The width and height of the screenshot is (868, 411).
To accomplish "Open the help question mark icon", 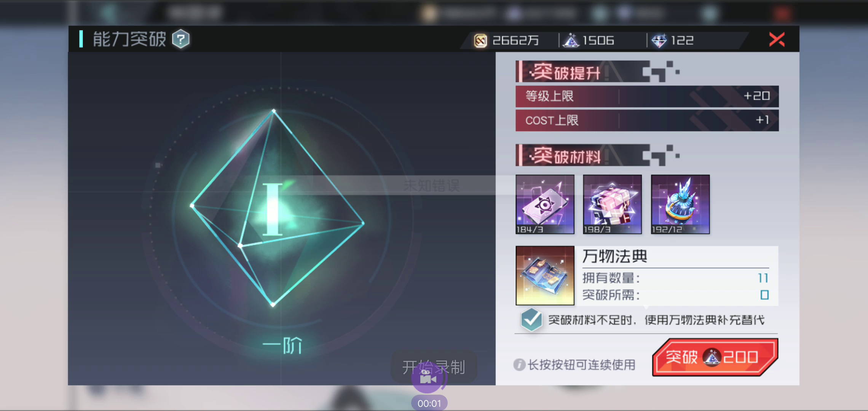I will click(x=181, y=39).
